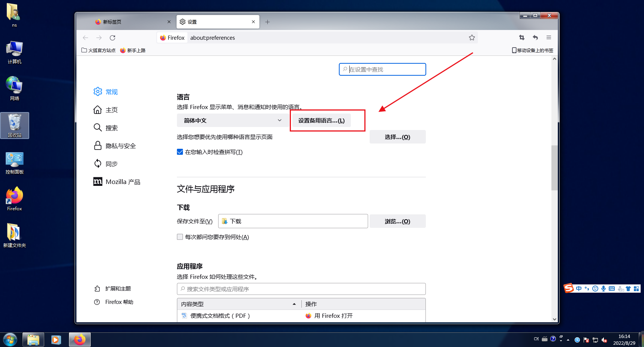Open 同步 settings category
Image resolution: width=644 pixels, height=347 pixels.
point(106,164)
